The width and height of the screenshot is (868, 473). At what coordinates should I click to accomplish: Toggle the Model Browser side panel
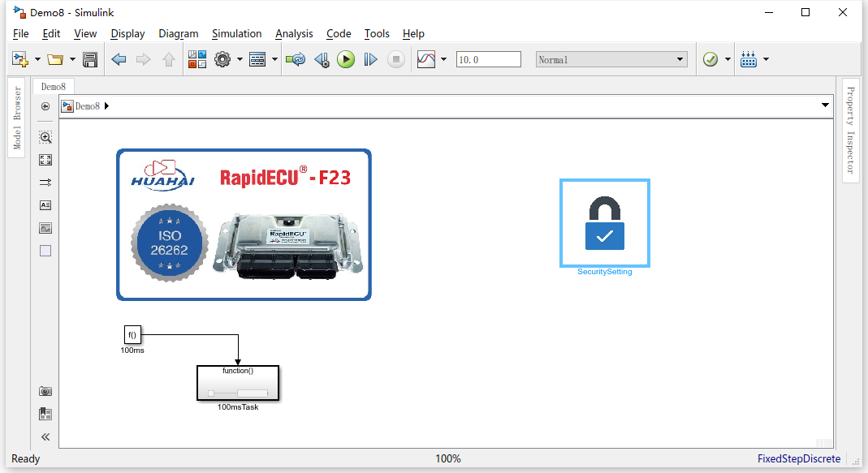pos(17,118)
